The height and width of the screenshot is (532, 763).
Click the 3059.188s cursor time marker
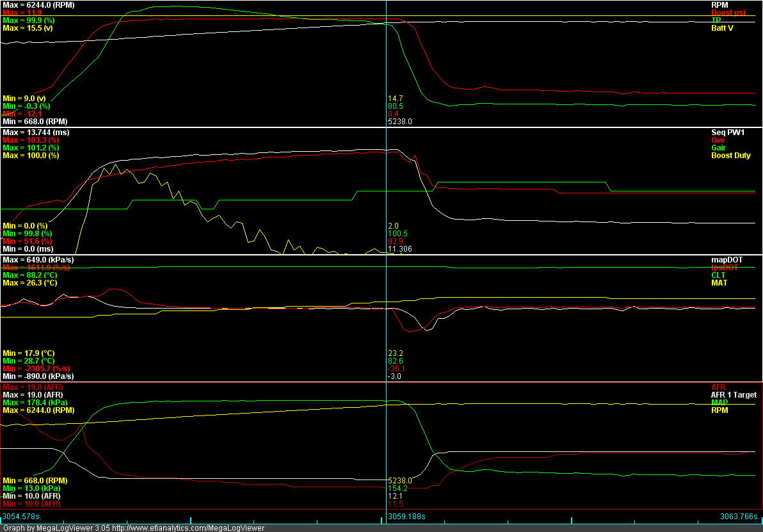click(x=408, y=517)
